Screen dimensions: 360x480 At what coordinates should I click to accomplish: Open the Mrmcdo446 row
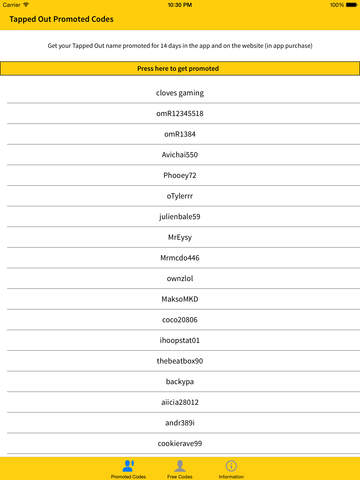(x=180, y=258)
